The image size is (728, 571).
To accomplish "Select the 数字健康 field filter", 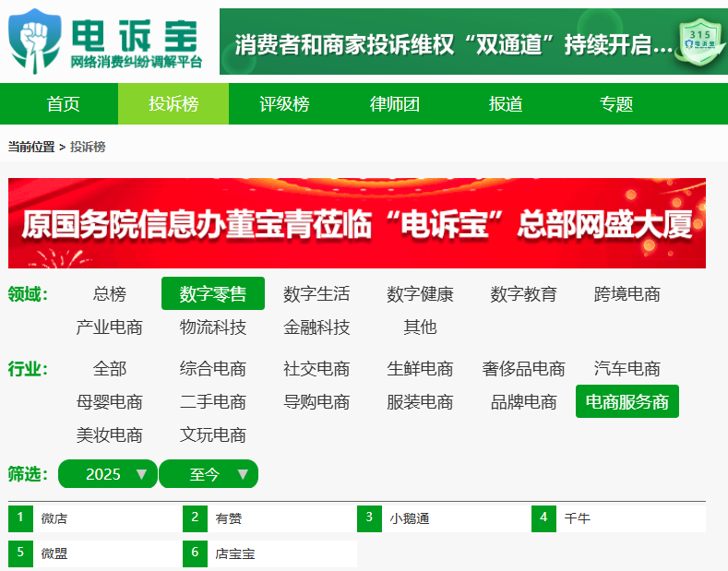I will 420,294.
